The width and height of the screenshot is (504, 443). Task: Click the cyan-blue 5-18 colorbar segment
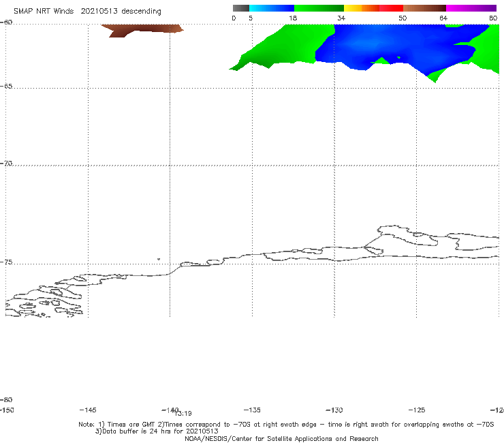272,8
